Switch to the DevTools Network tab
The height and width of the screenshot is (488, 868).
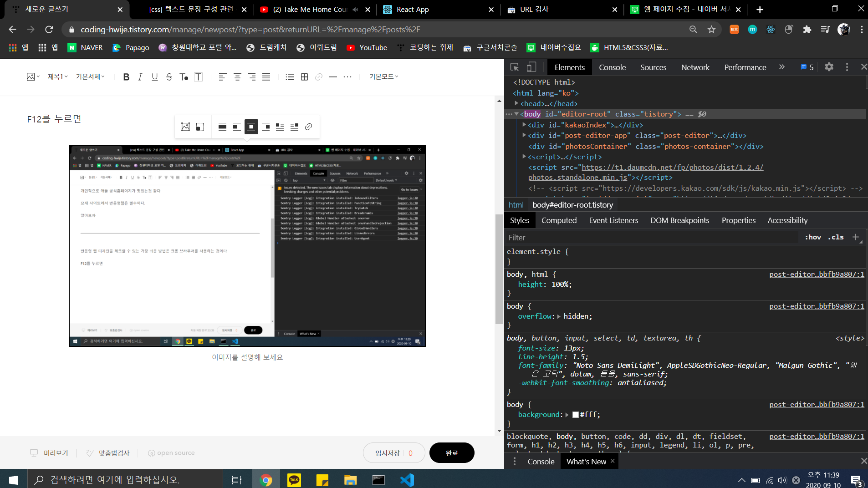tap(695, 67)
